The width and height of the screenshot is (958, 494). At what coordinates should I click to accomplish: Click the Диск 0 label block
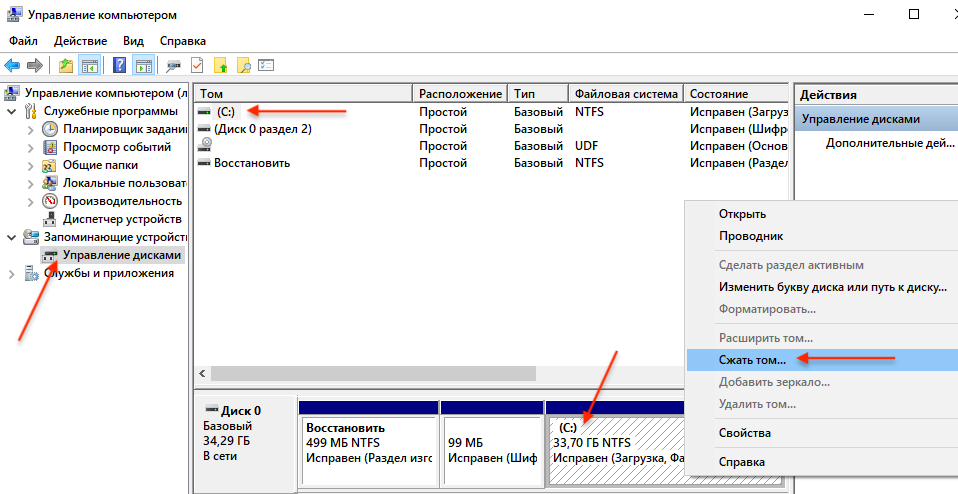(246, 445)
